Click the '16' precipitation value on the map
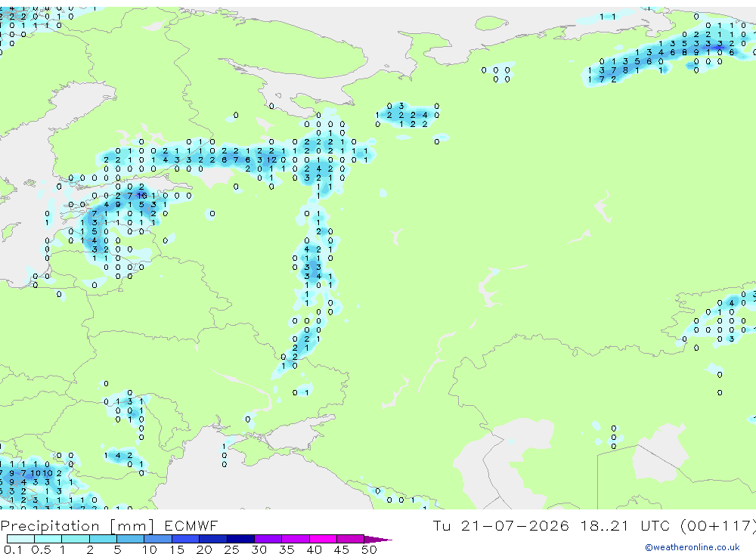Screen dimensions: 756x554 tap(142, 196)
